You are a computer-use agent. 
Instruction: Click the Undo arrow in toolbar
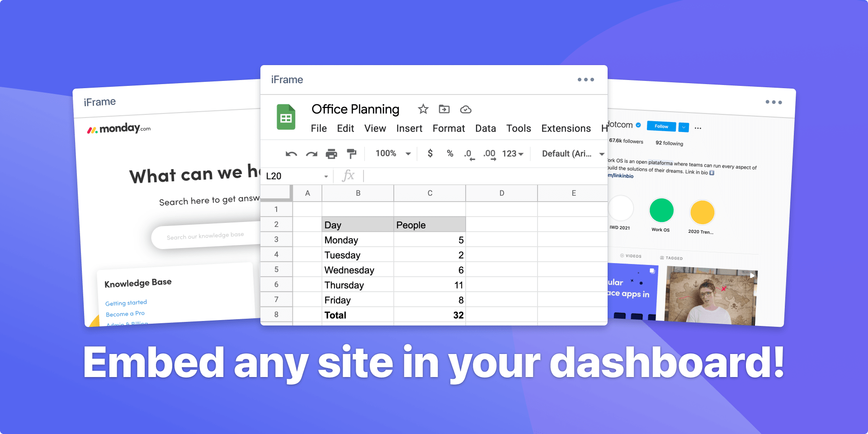[x=291, y=154]
